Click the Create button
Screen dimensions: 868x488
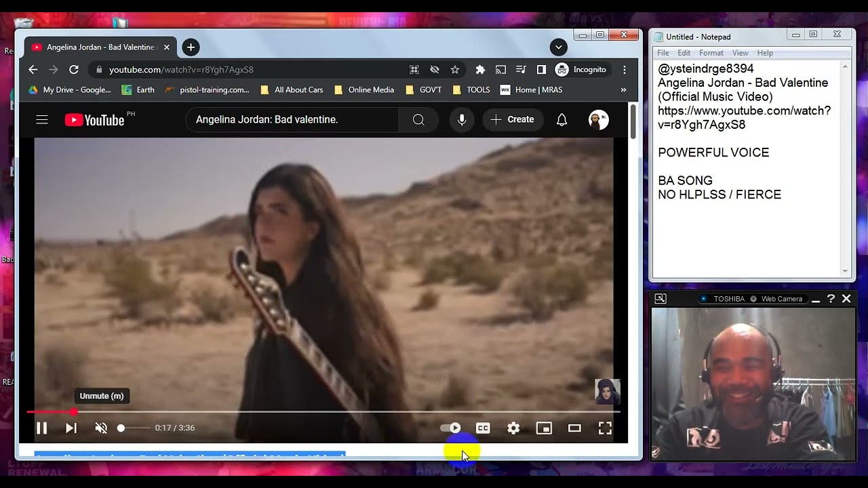pos(512,119)
